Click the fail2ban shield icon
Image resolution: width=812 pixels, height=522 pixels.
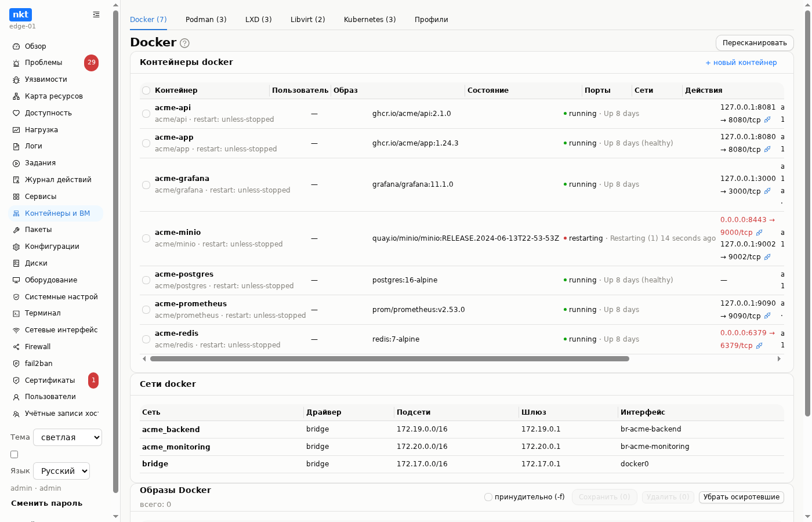(x=16, y=364)
